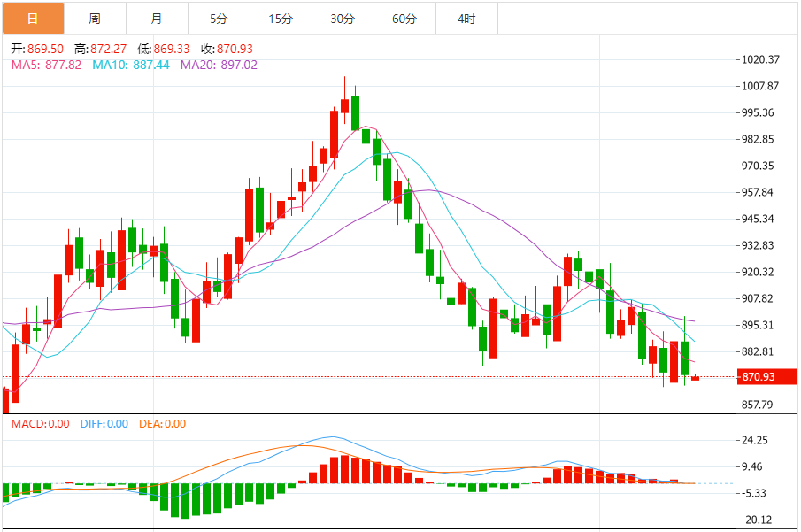Open the 4时 four-hour chart tab
Screen dimensions: 801x532
[467, 19]
